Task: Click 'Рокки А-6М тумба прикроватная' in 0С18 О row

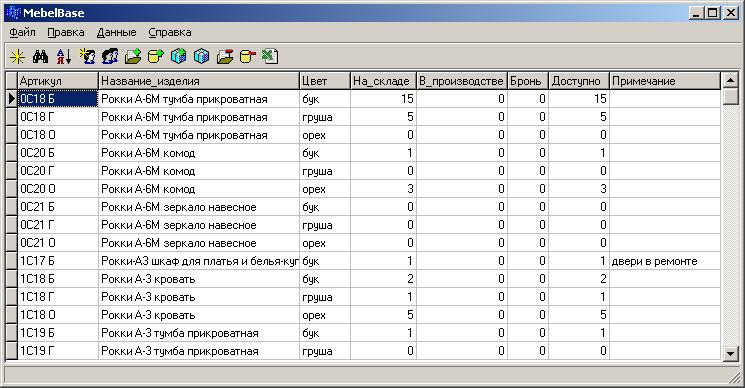Action: [199, 135]
